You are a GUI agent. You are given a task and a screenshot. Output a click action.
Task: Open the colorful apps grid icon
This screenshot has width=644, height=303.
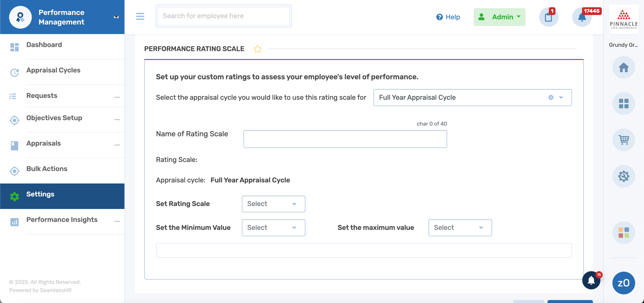pos(623,233)
